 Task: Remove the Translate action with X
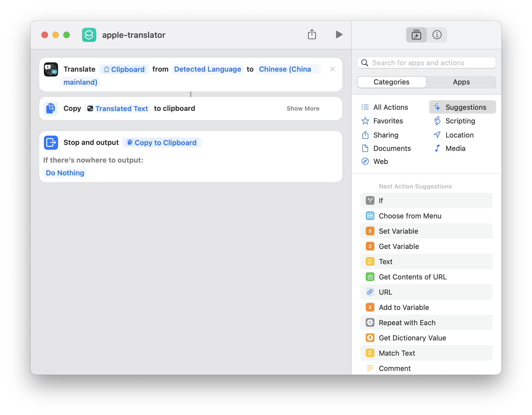332,69
